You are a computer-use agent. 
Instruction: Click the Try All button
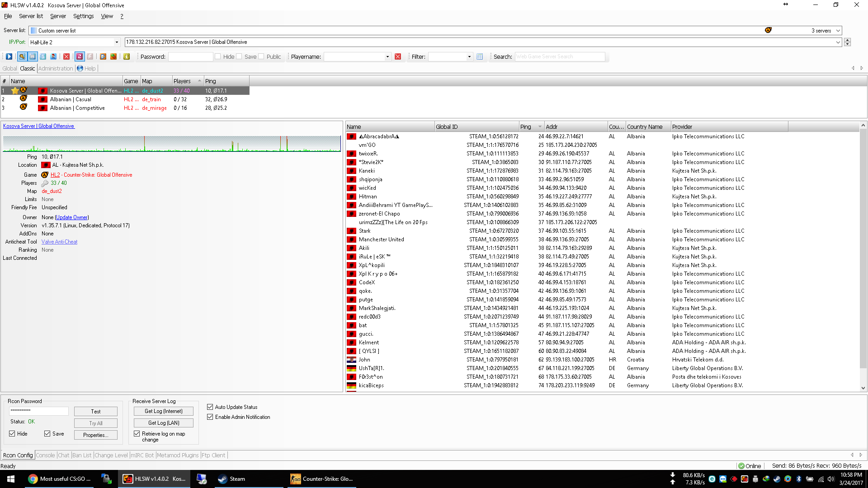[x=96, y=423]
